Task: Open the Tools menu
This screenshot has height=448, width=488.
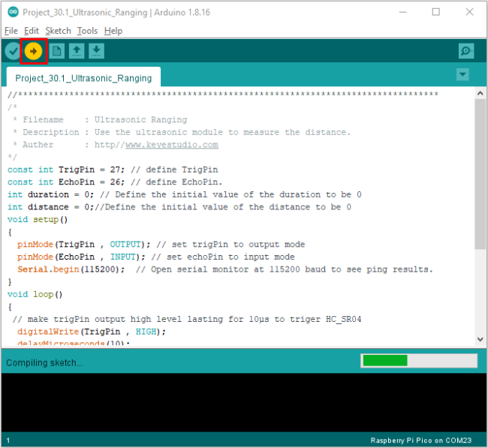Action: point(87,31)
